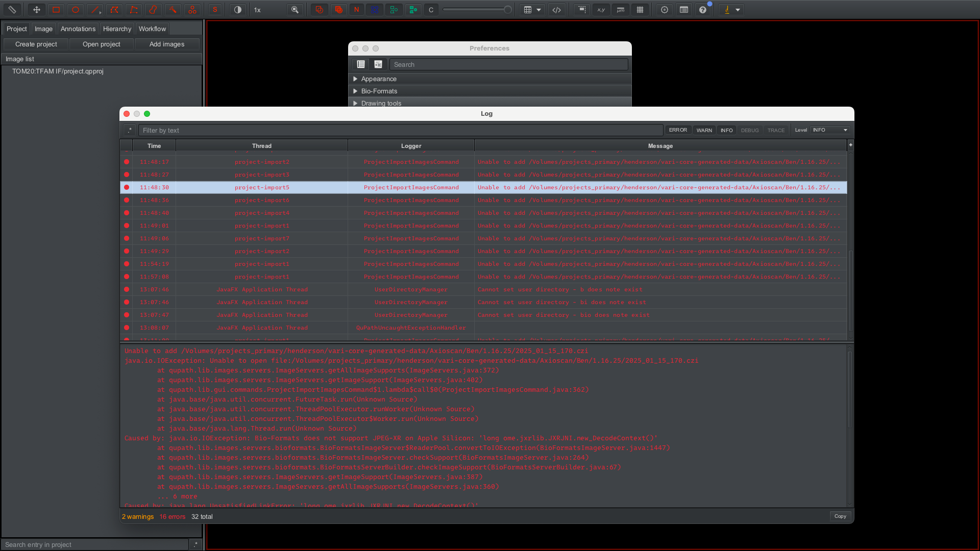Viewport: 980px width, 551px height.
Task: Select the Rectangle annotation tool
Action: [x=56, y=9]
